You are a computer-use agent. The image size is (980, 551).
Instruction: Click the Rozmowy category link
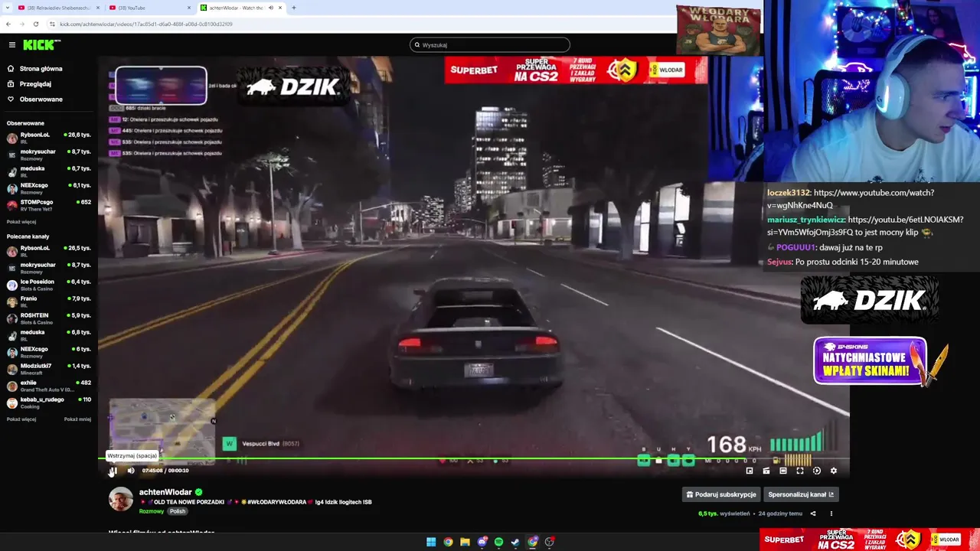[152, 511]
